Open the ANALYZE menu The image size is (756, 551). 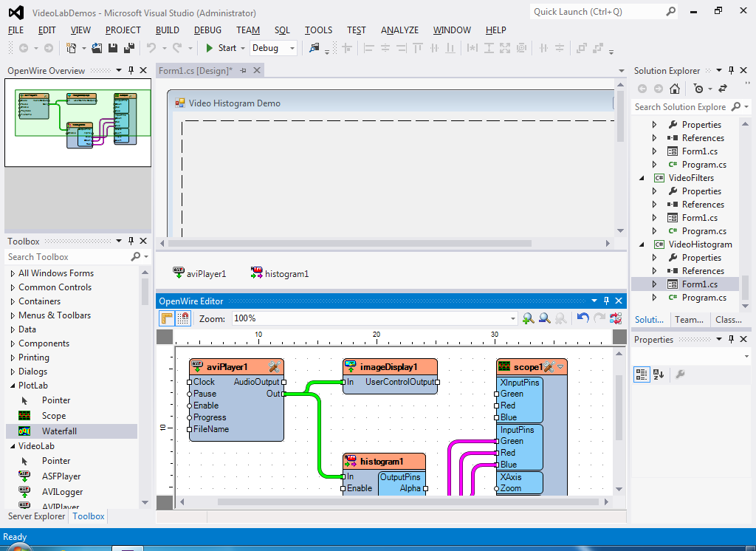pos(399,30)
